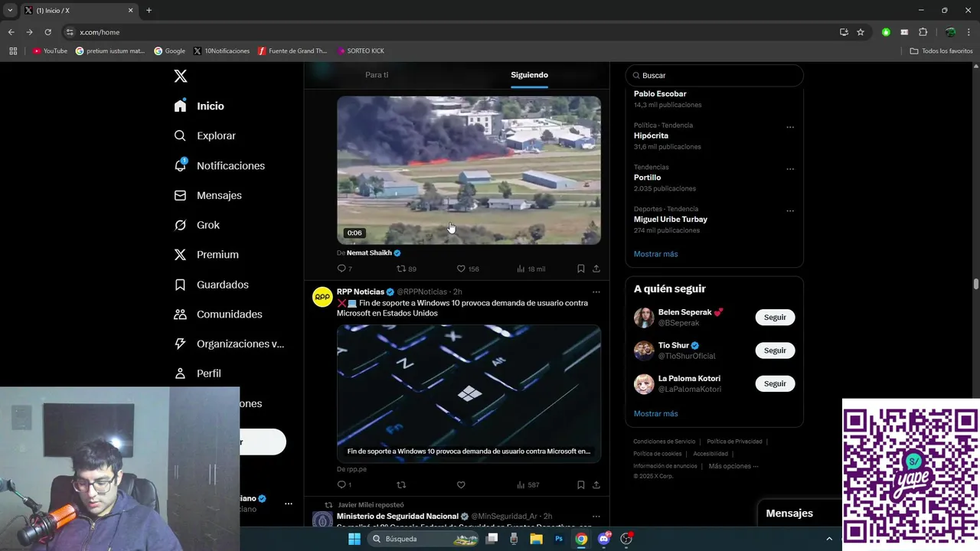This screenshot has width=980, height=551.
Task: Open Premium in the sidebar
Action: (206, 255)
